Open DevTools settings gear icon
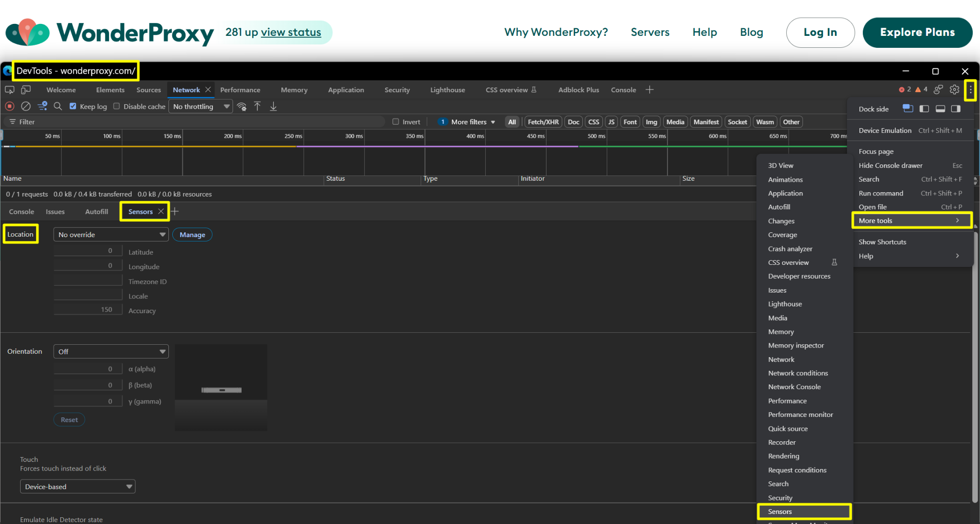The height and width of the screenshot is (524, 980). coord(955,89)
